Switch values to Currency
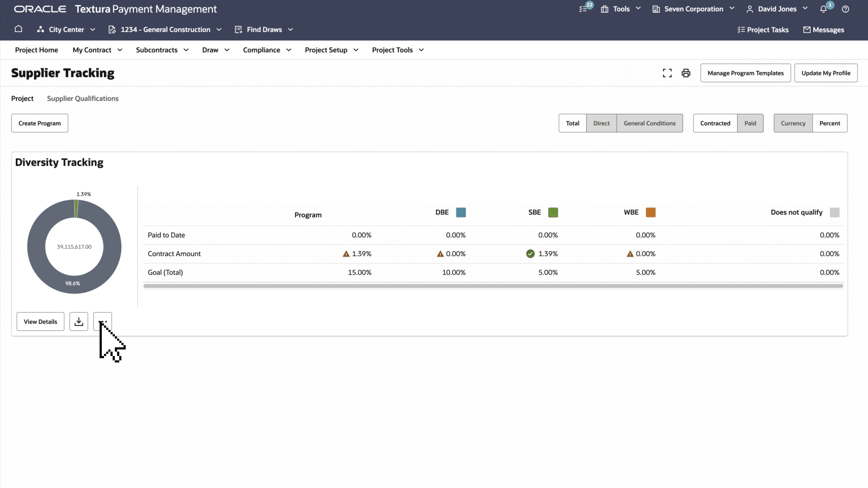The height and width of the screenshot is (488, 868). tap(793, 123)
